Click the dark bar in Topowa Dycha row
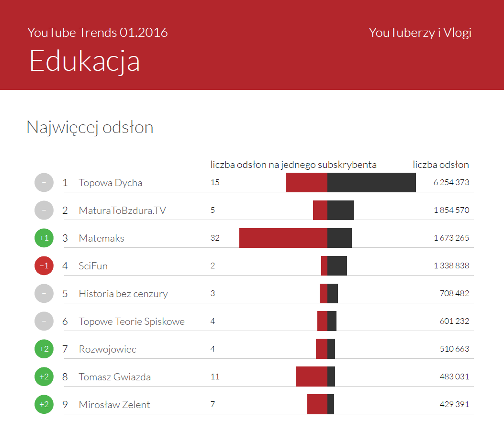This screenshot has width=504, height=421. 371,182
